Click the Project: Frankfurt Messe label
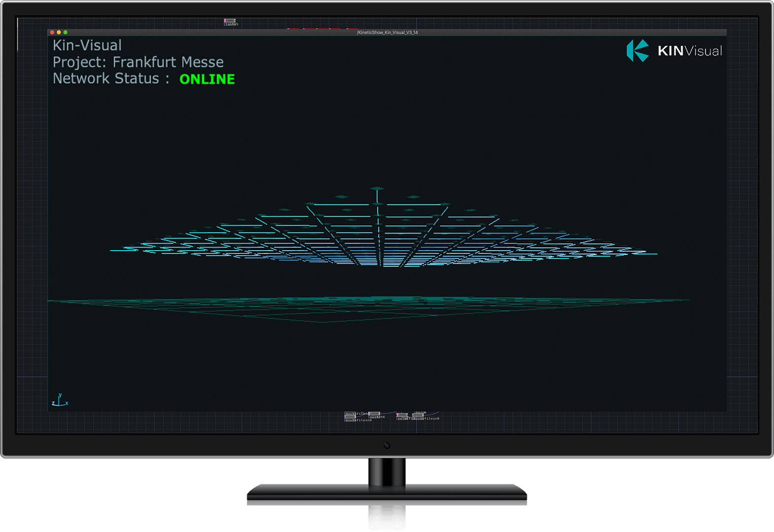 tap(138, 62)
